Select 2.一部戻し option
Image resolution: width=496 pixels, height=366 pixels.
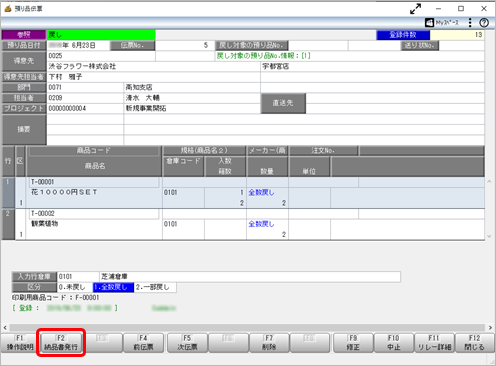155,287
